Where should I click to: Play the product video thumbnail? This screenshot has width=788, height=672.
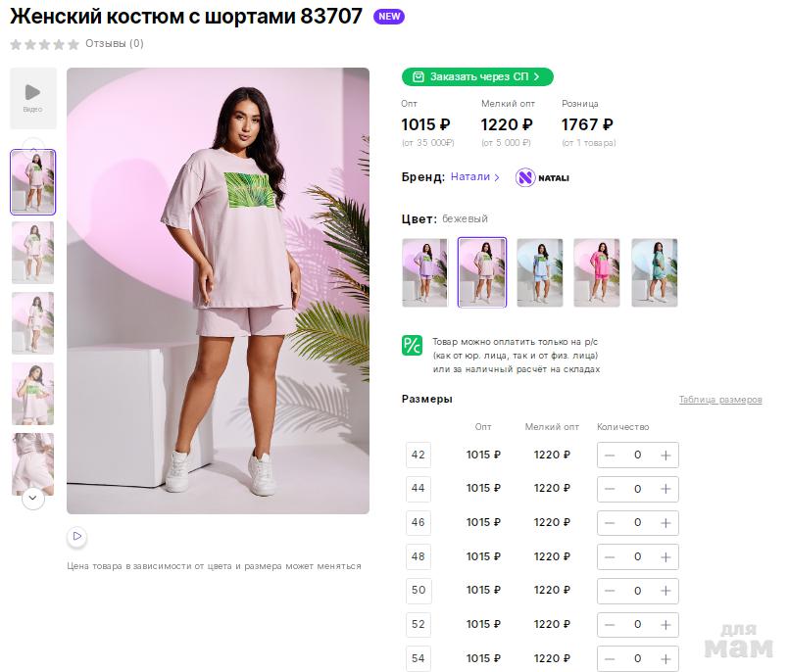point(32,97)
